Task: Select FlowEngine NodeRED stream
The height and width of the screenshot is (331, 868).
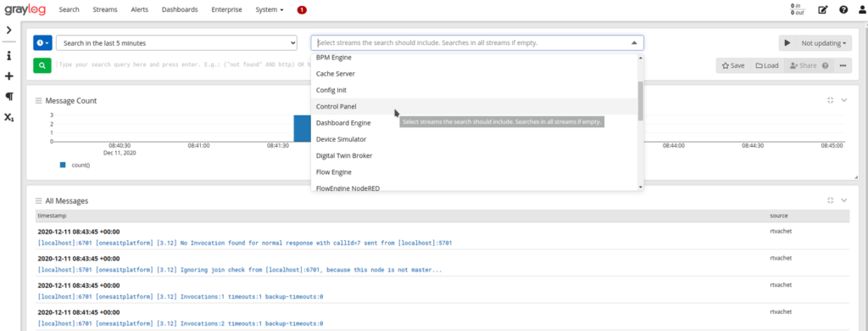Action: tap(474, 186)
